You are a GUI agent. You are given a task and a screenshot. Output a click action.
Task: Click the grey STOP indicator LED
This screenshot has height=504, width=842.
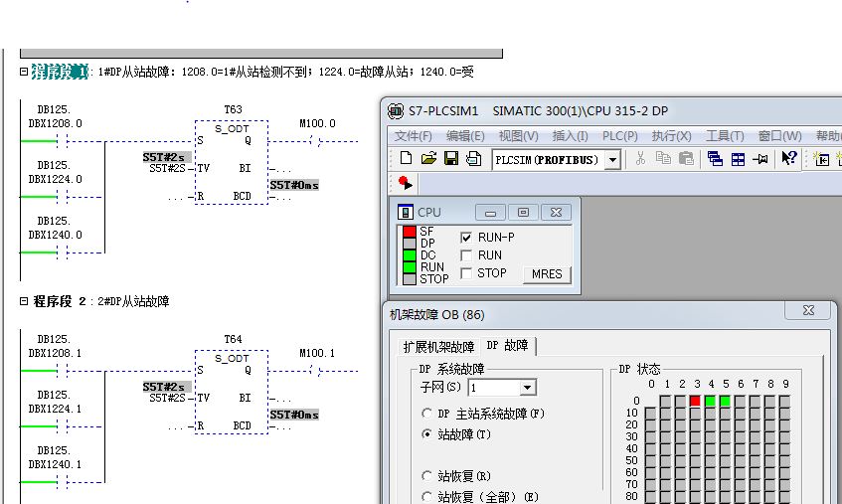pyautogui.click(x=410, y=278)
